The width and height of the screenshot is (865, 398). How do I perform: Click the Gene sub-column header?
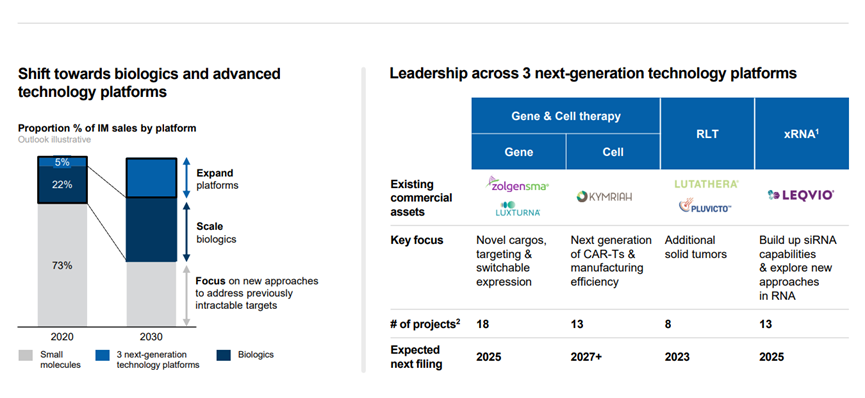click(519, 152)
